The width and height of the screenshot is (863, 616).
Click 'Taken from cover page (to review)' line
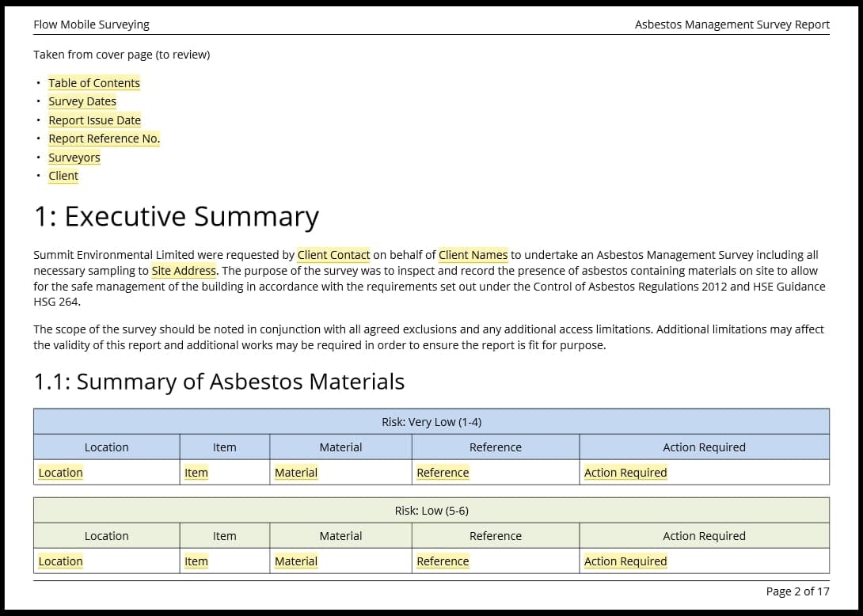point(122,55)
